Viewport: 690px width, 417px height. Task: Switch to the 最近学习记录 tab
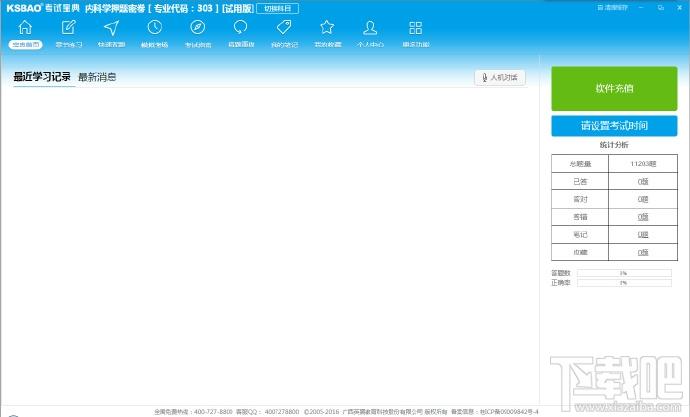pyautogui.click(x=42, y=77)
